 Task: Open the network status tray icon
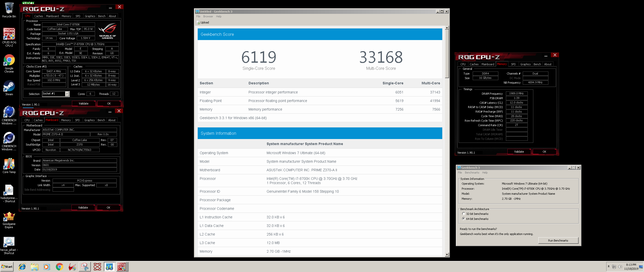point(614,267)
